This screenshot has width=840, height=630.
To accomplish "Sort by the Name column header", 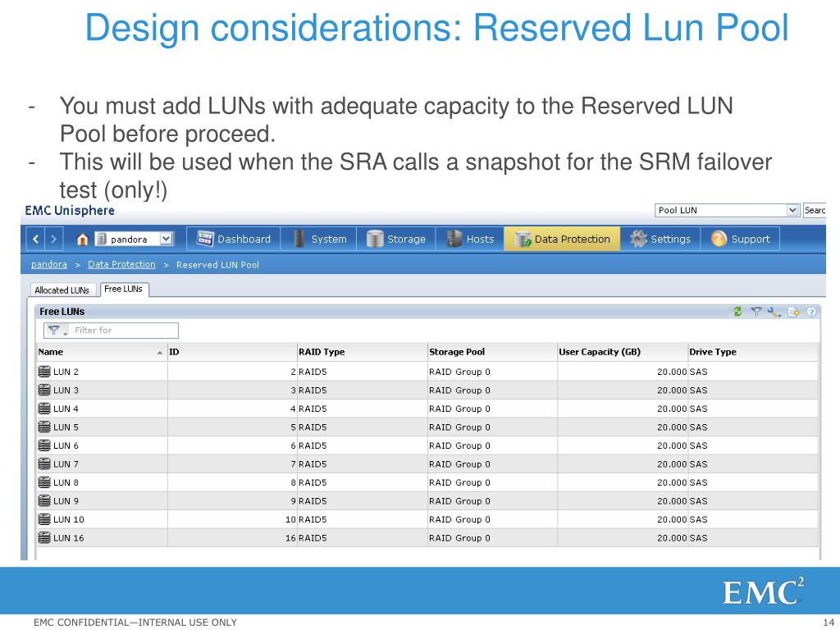I will point(101,352).
